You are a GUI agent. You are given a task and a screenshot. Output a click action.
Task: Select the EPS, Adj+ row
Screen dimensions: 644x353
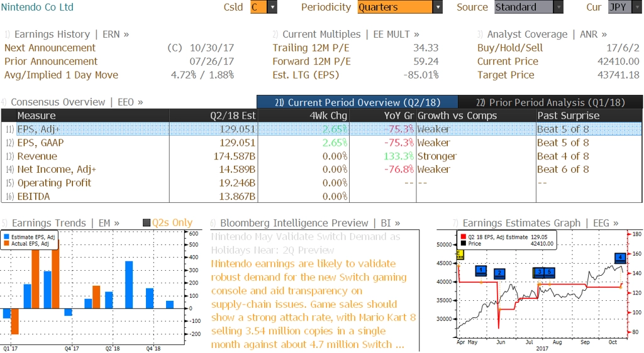point(321,129)
